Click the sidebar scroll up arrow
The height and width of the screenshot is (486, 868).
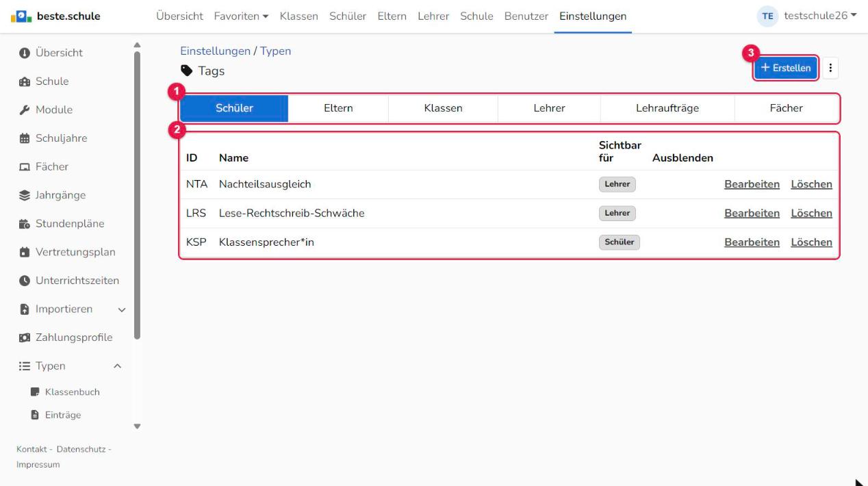(x=137, y=45)
